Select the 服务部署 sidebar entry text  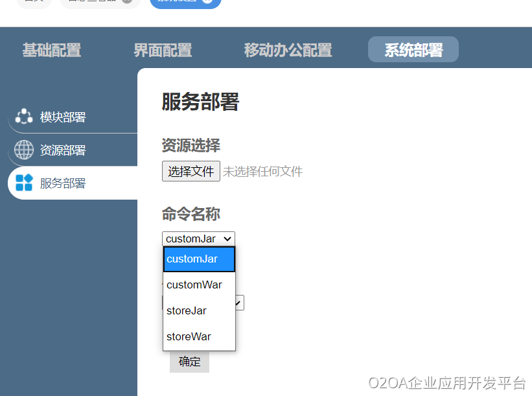[63, 183]
